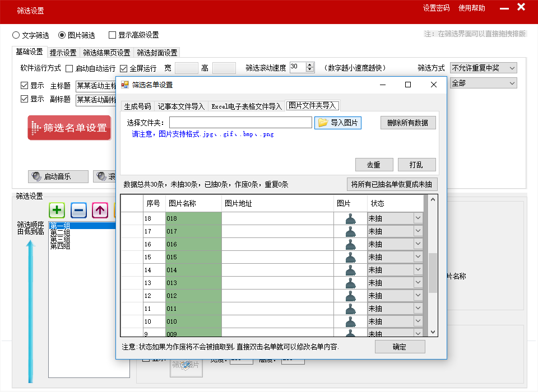Click the person thumbnail in row 018
The image size is (538, 392).
coord(350,218)
